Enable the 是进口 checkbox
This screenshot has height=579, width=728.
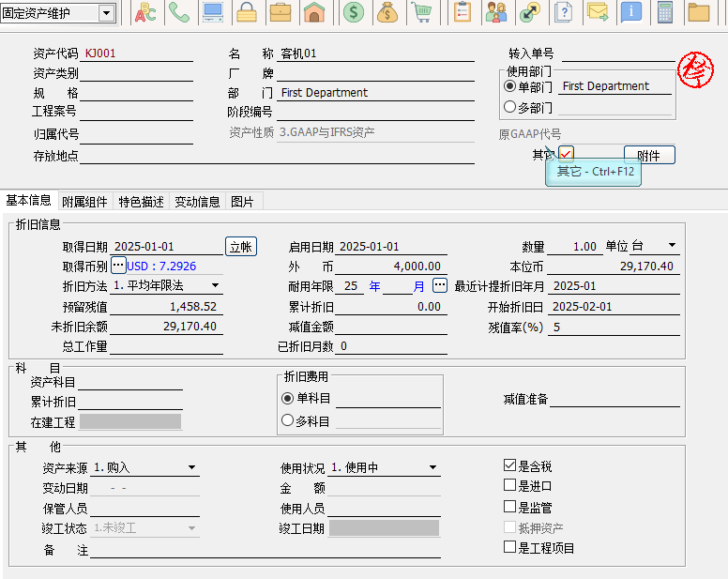[510, 486]
